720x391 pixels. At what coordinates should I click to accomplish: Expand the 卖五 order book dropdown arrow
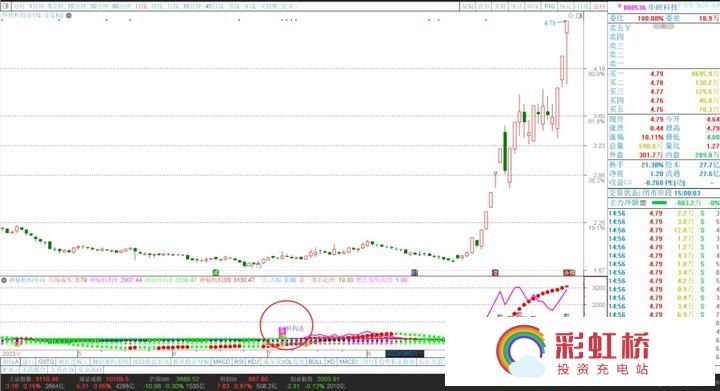tap(628, 28)
